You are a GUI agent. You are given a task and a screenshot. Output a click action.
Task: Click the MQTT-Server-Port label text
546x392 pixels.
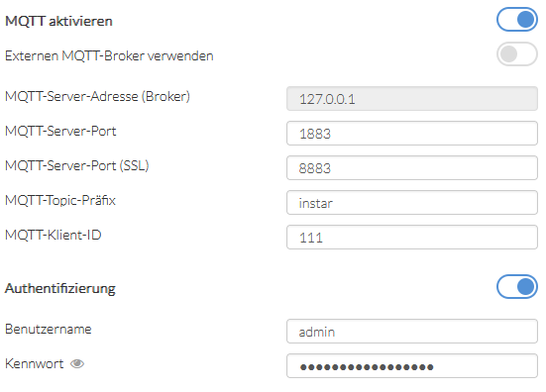point(60,131)
